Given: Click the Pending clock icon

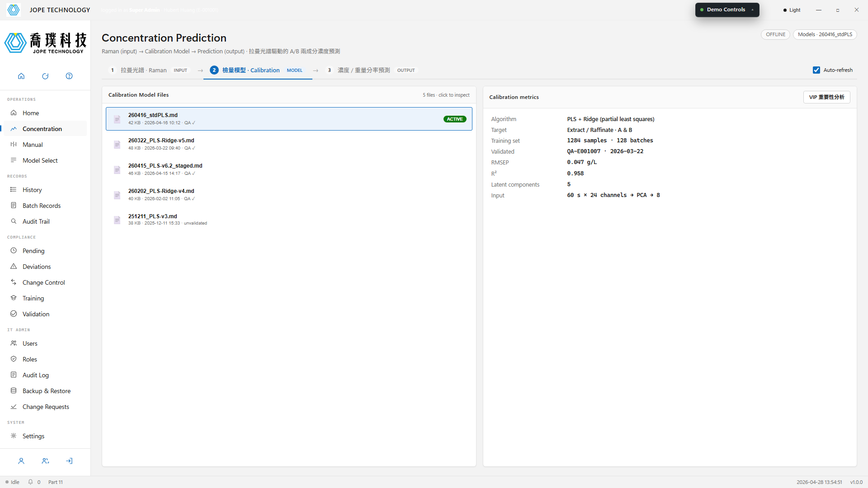Looking at the screenshot, I should click(x=14, y=251).
